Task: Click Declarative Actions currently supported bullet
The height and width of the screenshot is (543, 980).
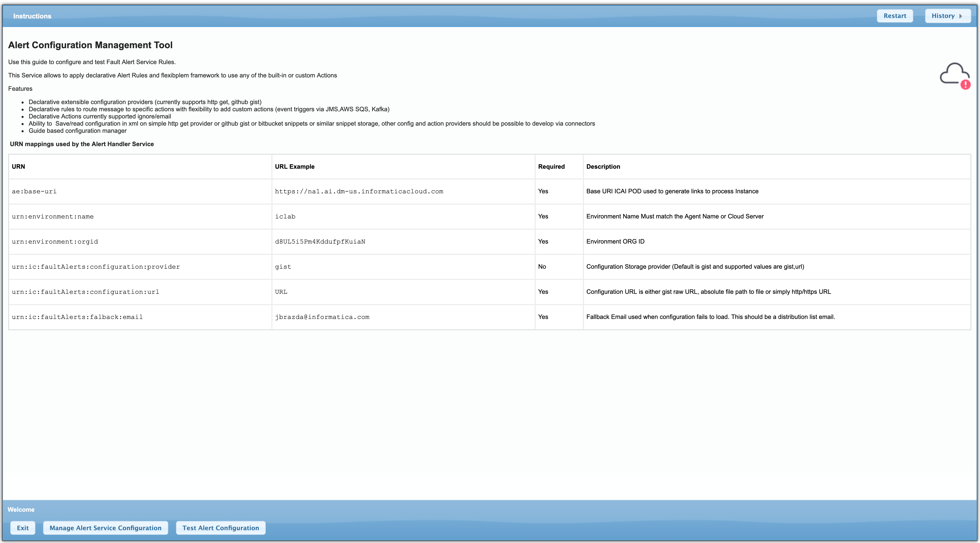Action: pyautogui.click(x=100, y=116)
